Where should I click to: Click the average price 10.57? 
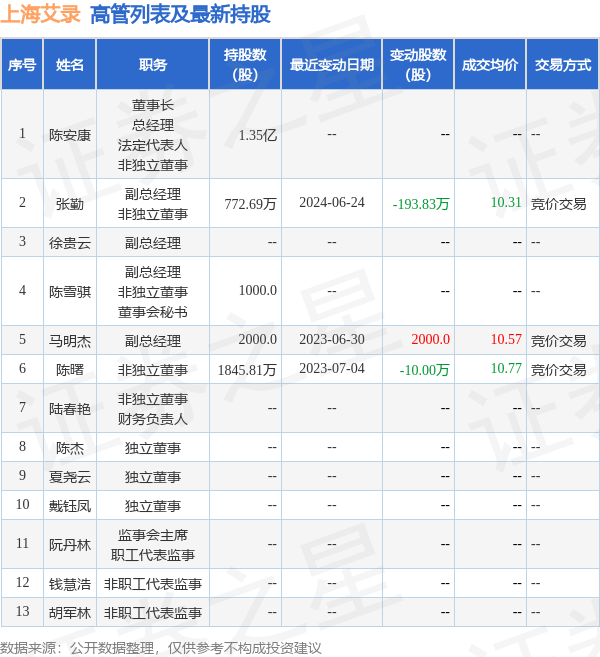pos(506,339)
